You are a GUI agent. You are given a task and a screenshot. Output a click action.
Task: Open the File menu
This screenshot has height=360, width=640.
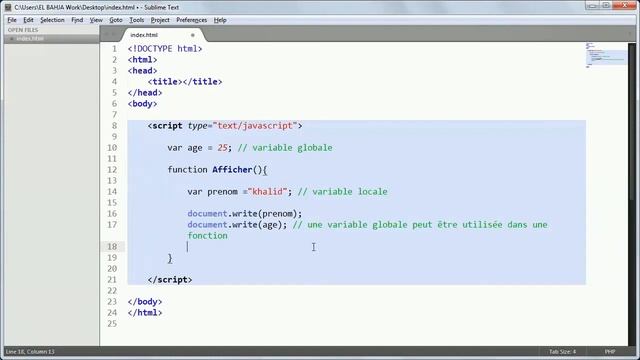(12, 20)
